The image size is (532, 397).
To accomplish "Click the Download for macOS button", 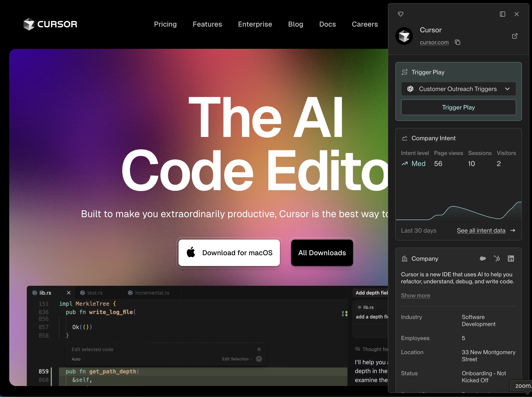I will point(229,253).
